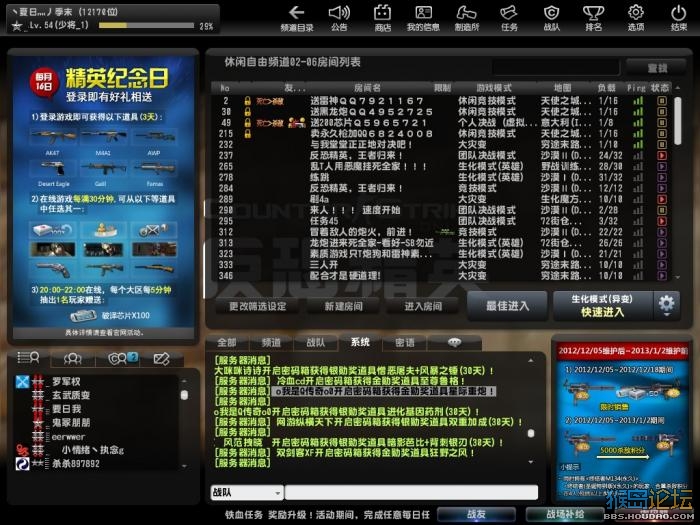
Task: Open the maintenance event promo banner
Action: click(621, 422)
